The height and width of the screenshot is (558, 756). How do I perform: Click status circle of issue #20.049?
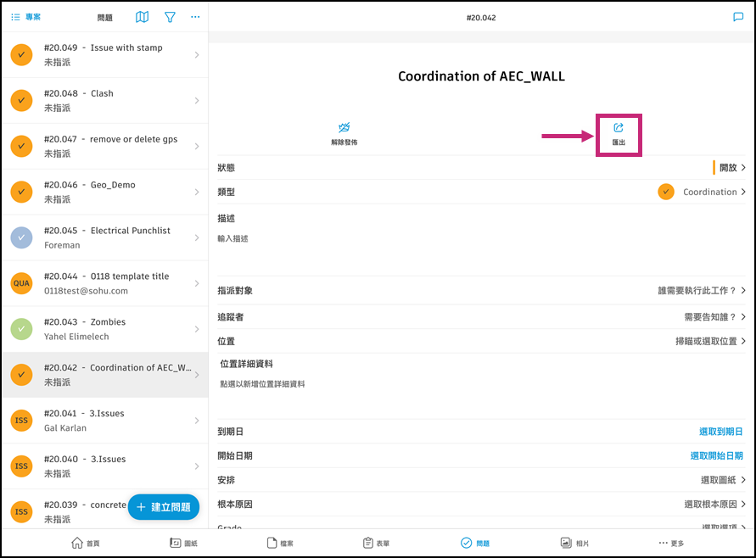click(x=22, y=55)
